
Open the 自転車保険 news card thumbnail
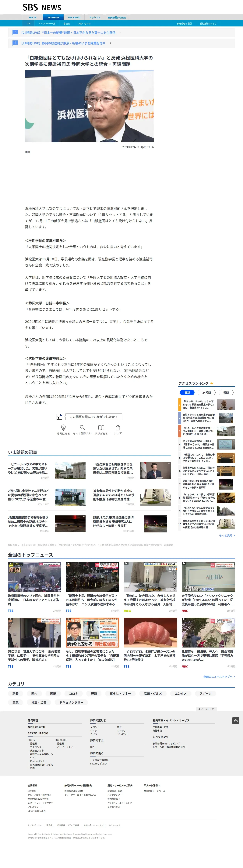click(93, 632)
